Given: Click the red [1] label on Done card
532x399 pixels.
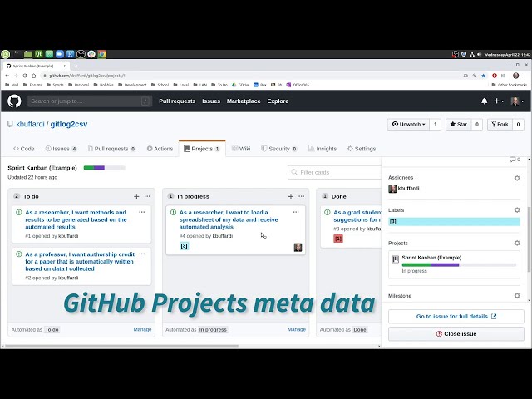Looking at the screenshot, I should [x=338, y=239].
